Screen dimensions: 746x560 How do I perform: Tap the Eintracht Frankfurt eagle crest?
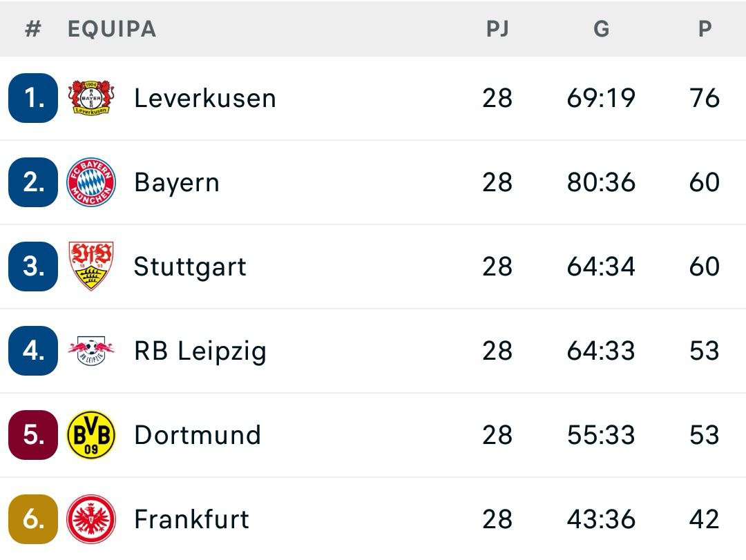pyautogui.click(x=91, y=519)
